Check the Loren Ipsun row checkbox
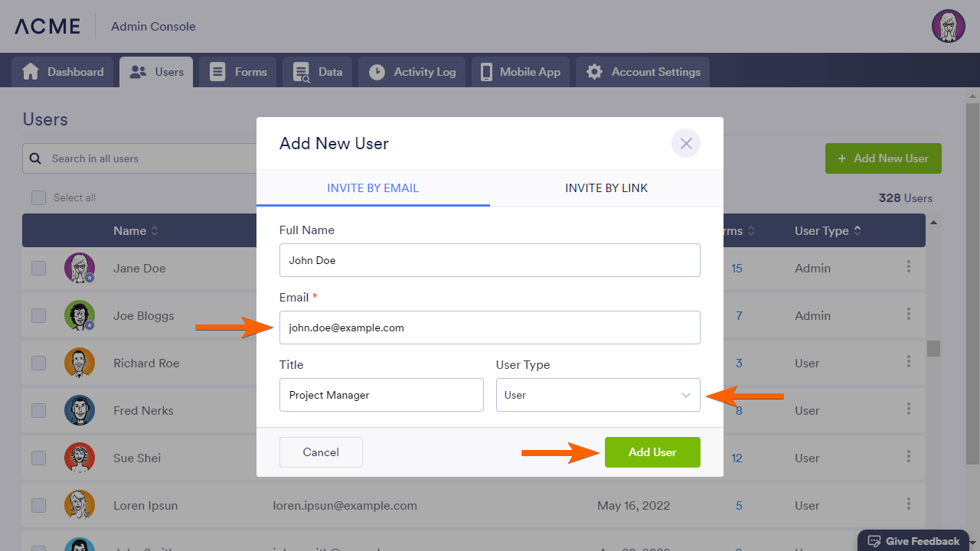The height and width of the screenshot is (551, 980). point(38,506)
